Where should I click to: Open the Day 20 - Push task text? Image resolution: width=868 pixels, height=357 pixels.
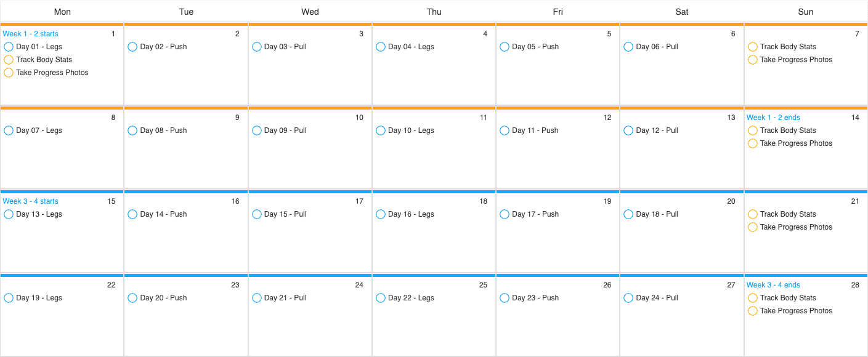(x=163, y=298)
